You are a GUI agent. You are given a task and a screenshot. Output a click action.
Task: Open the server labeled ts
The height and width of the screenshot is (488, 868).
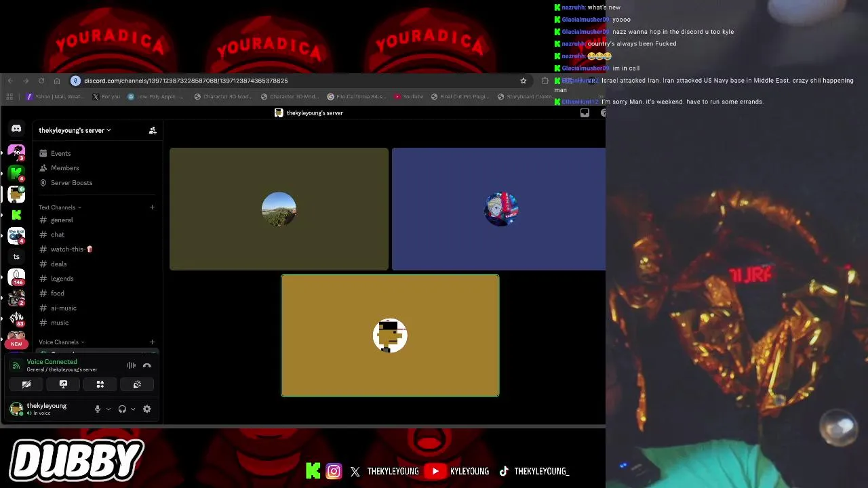(x=16, y=257)
